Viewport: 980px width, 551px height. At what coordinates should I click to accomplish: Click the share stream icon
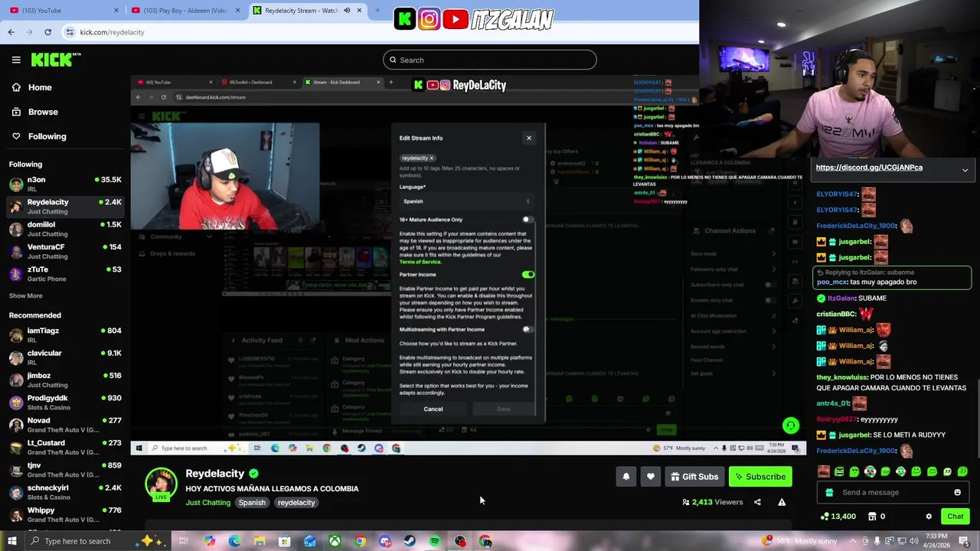[757, 502]
